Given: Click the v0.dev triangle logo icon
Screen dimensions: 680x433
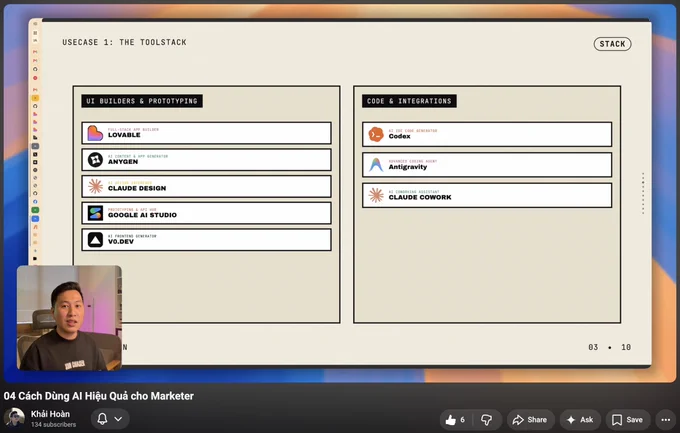Looking at the screenshot, I should click(x=95, y=239).
